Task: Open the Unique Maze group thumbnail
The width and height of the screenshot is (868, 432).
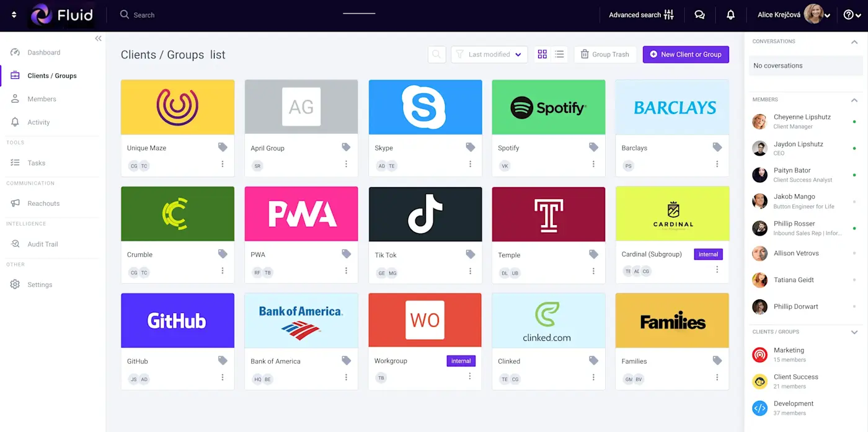Action: [x=177, y=107]
